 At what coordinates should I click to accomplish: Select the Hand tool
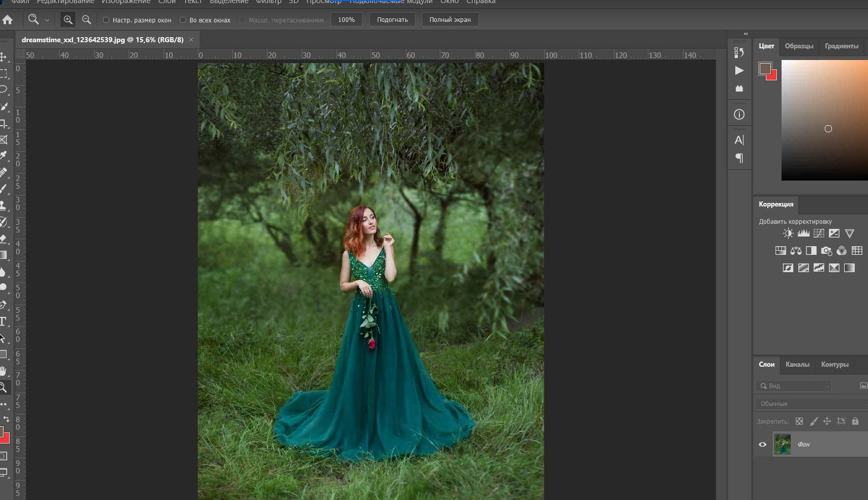3,371
